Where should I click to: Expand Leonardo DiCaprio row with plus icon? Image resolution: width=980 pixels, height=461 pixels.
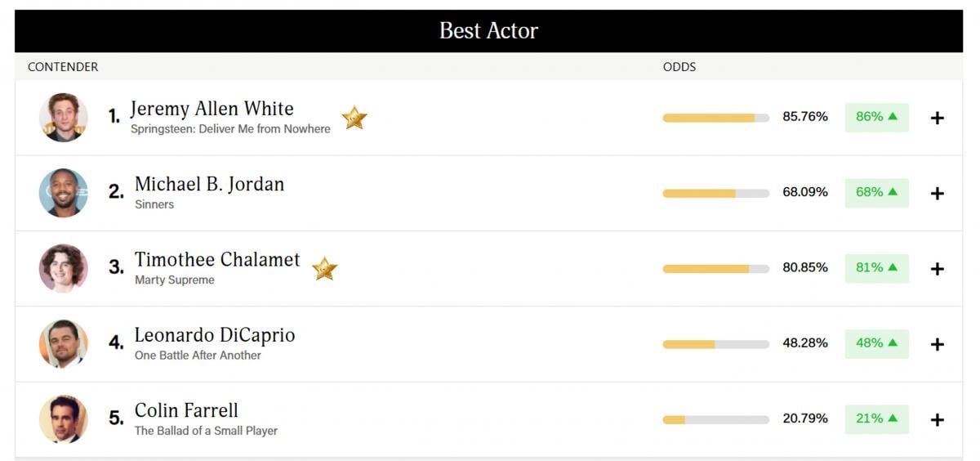[938, 344]
